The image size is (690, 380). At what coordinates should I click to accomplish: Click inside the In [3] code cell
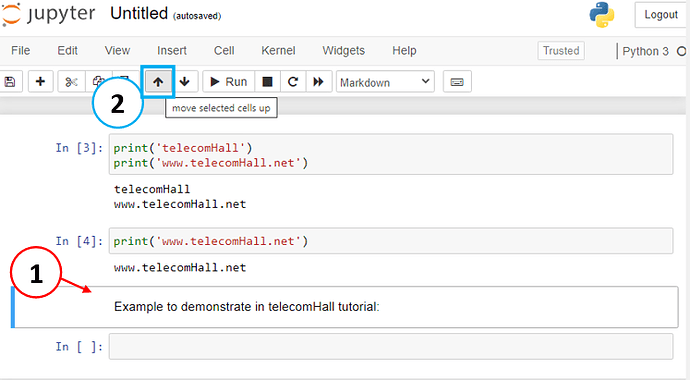391,155
